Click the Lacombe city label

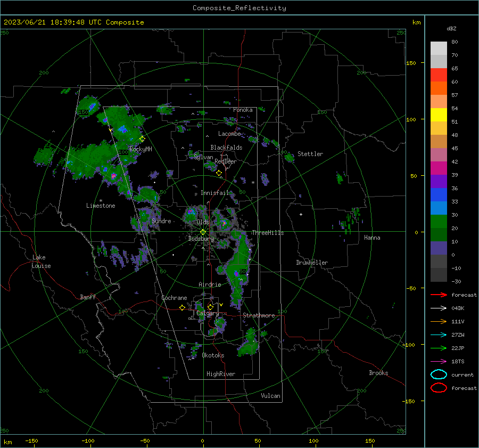[229, 134]
